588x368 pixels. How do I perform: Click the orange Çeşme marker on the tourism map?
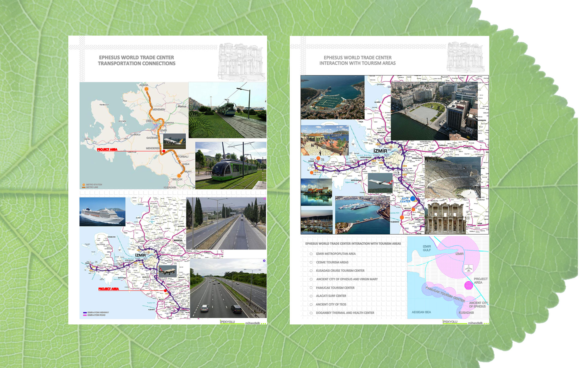pyautogui.click(x=318, y=159)
